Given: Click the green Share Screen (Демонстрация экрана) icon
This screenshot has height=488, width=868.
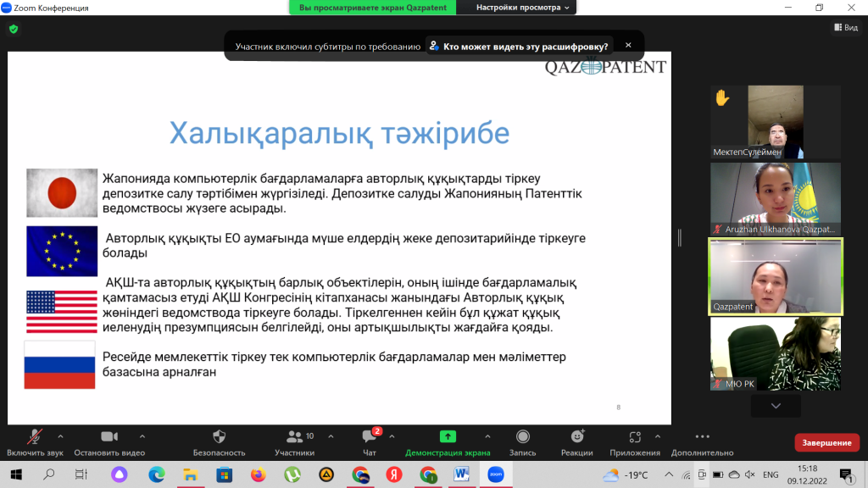Looking at the screenshot, I should pyautogui.click(x=448, y=437).
